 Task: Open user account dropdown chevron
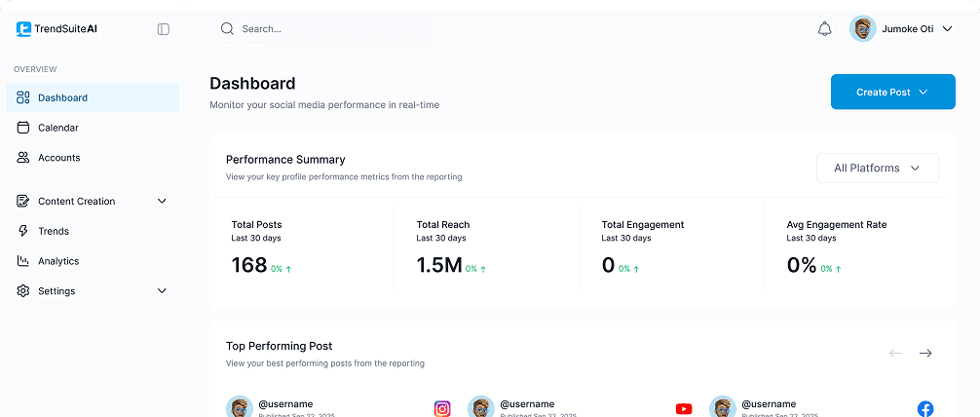[947, 29]
